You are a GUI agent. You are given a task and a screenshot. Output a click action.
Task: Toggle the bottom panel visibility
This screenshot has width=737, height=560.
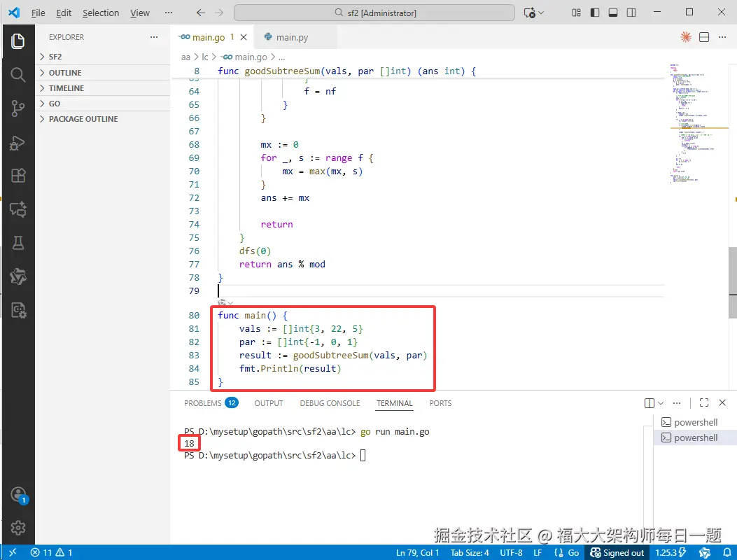613,13
